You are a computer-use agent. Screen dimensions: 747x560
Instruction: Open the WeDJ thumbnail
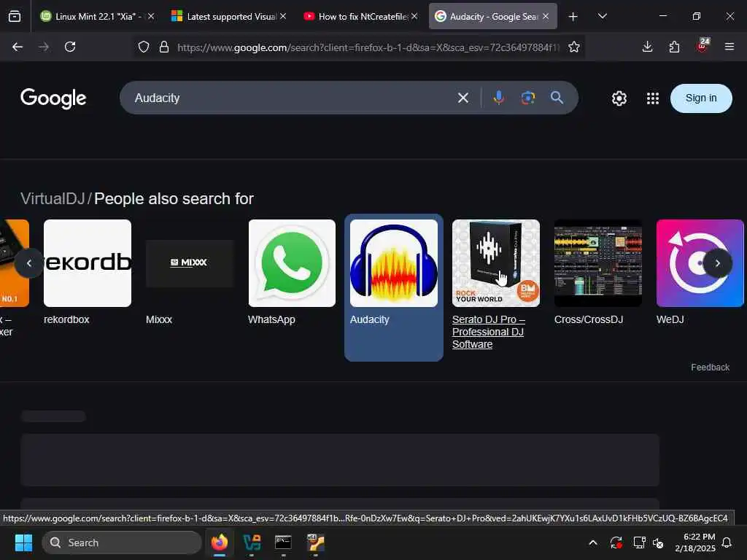pos(700,262)
